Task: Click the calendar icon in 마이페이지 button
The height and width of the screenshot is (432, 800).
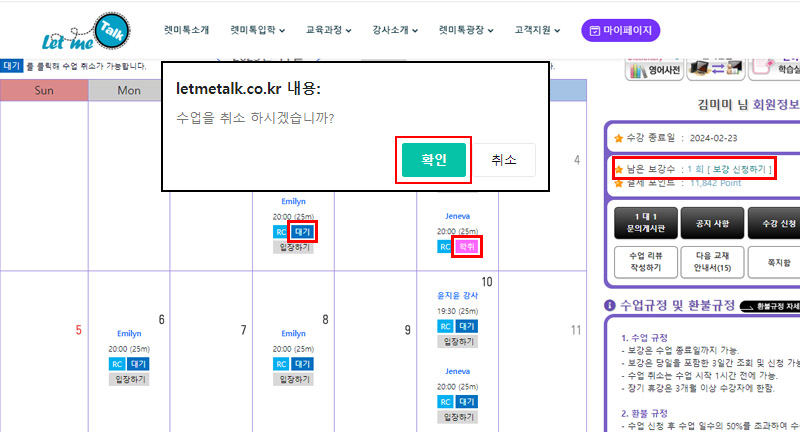Action: pos(595,31)
